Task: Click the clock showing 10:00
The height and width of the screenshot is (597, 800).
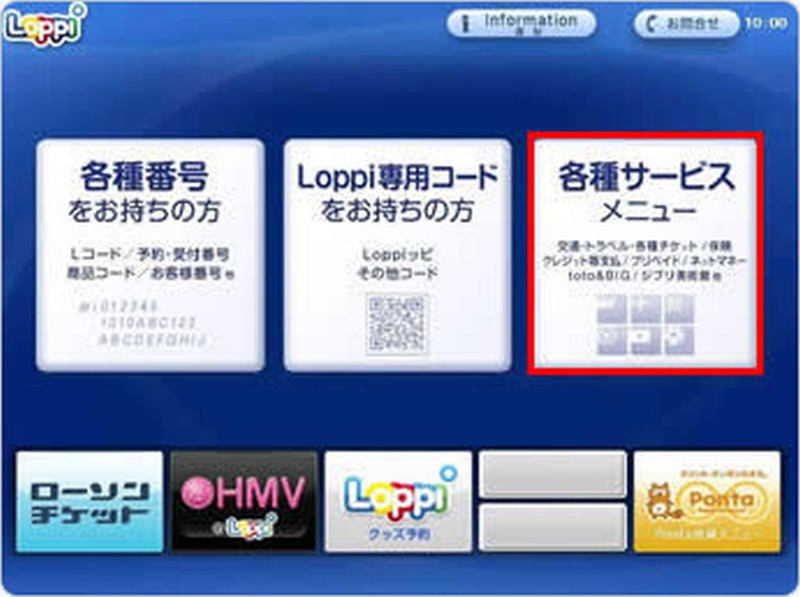Action: pyautogui.click(x=765, y=23)
